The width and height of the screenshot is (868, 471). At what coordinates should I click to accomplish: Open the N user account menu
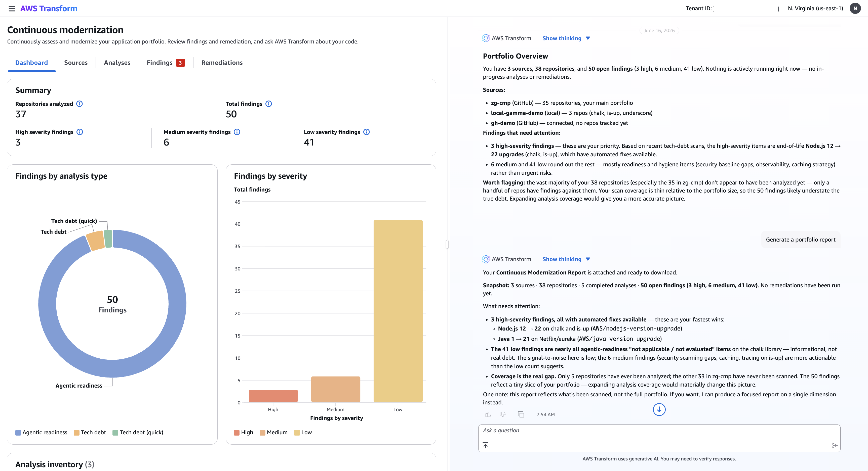coord(855,8)
